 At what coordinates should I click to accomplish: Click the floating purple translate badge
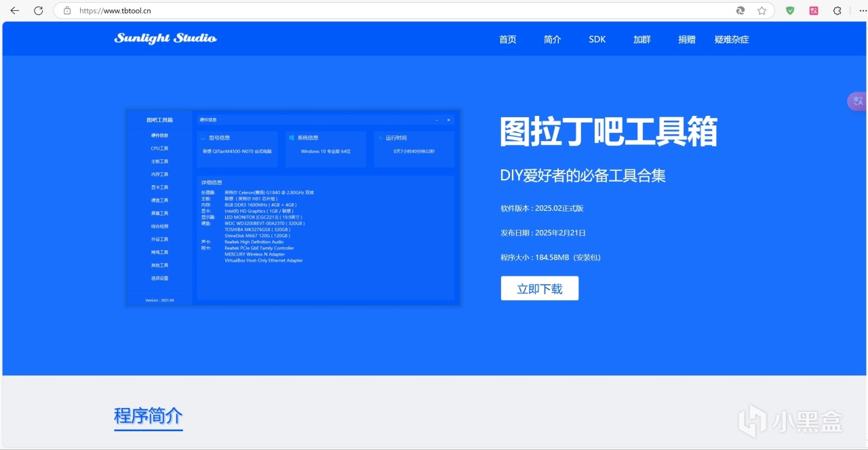click(858, 101)
